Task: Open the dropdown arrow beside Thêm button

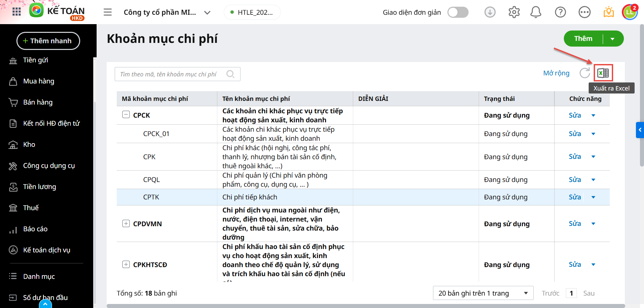Action: tap(612, 39)
